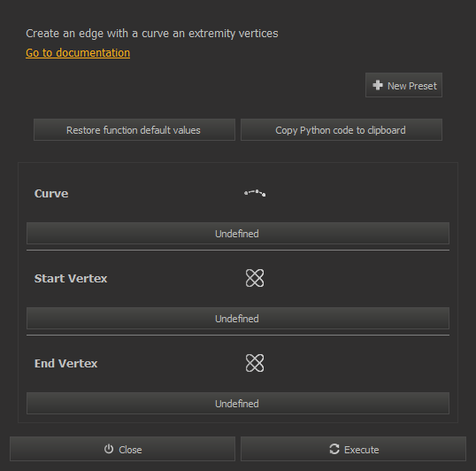
Task: Close the function dialog
Action: [122, 449]
